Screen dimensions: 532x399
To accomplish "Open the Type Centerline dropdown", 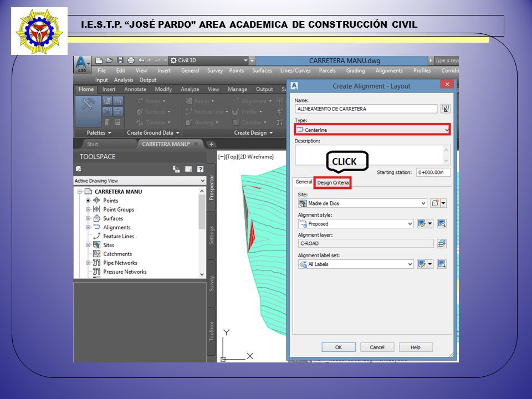I will [372, 130].
